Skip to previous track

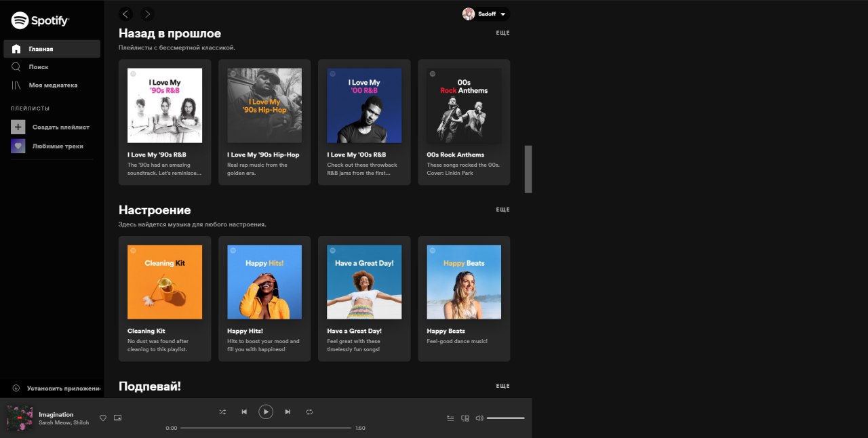pos(244,412)
